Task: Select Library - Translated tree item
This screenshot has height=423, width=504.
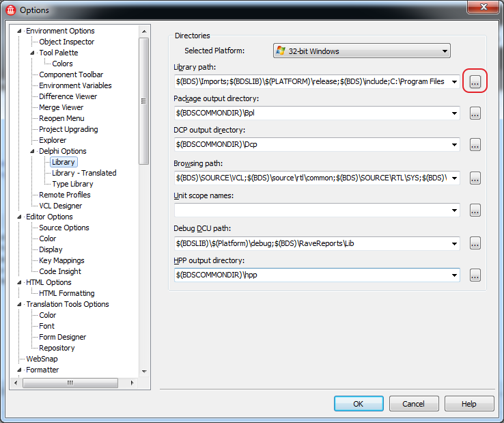Action: pos(84,173)
